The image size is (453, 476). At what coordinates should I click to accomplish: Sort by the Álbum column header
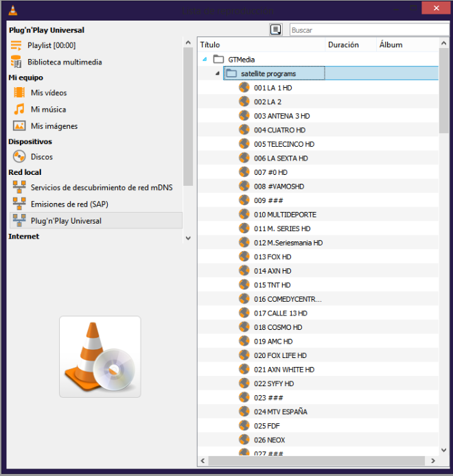tap(408, 45)
